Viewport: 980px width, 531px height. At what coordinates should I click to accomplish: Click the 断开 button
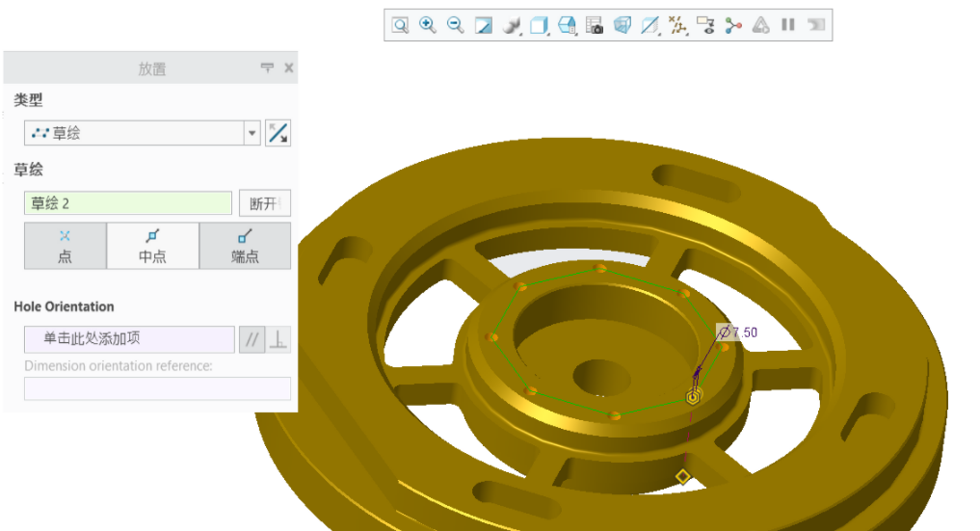(264, 203)
